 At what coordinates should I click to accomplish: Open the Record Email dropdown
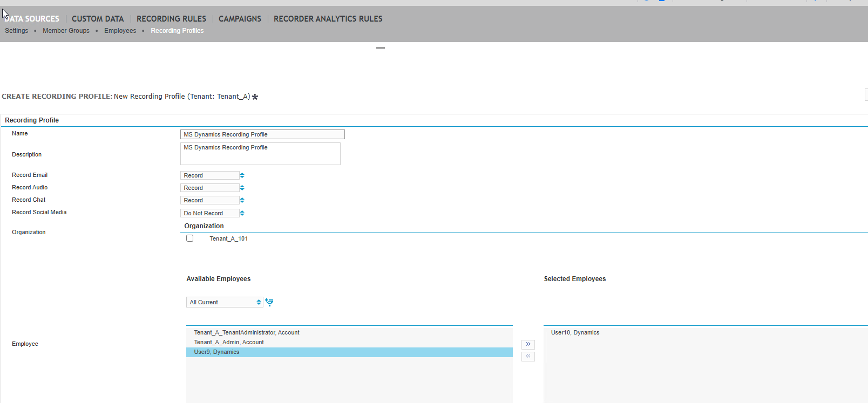tap(213, 175)
